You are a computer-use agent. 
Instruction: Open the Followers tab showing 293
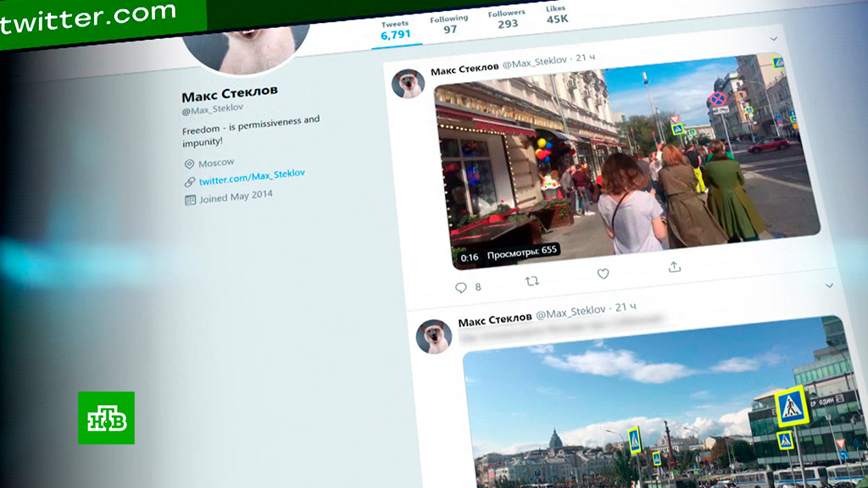coord(507,19)
